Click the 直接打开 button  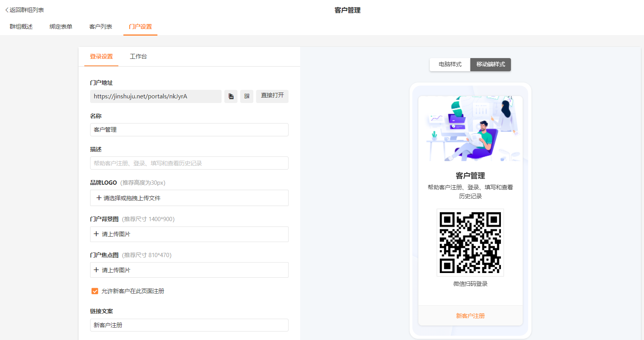pos(272,96)
